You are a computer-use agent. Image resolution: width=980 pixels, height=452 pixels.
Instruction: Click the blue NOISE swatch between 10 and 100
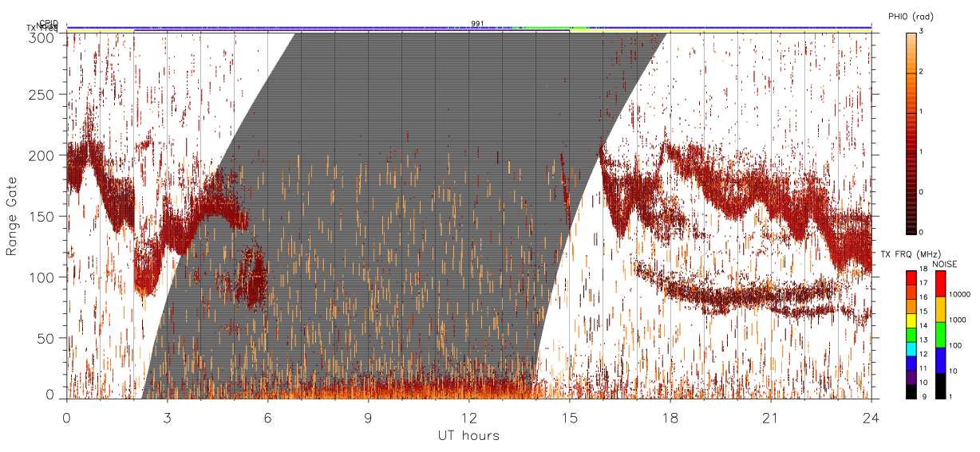pyautogui.click(x=940, y=360)
